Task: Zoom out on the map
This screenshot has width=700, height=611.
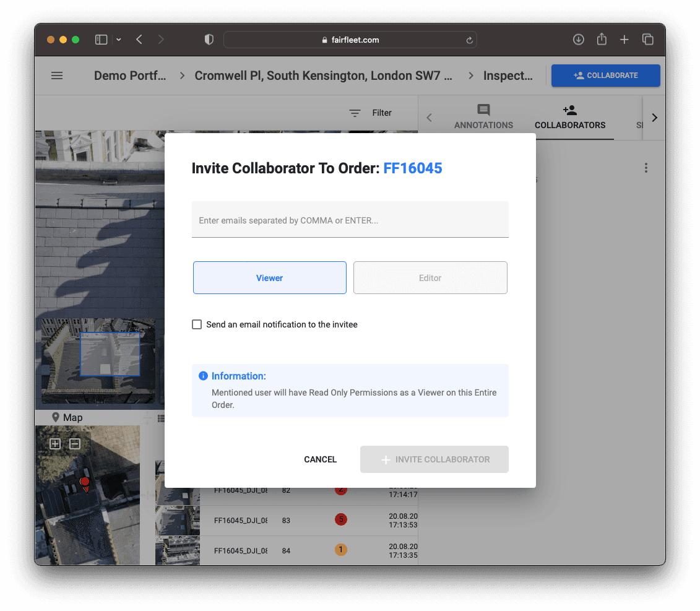Action: click(75, 444)
